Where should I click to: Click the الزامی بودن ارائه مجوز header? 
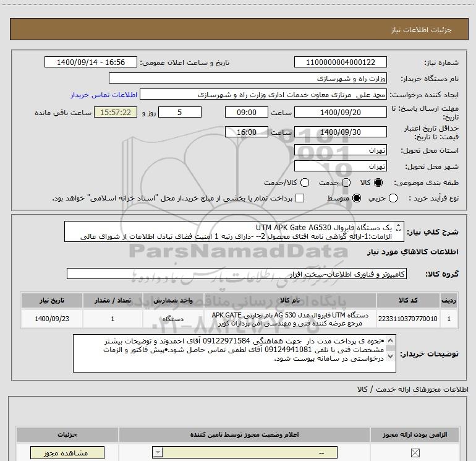tap(415, 434)
